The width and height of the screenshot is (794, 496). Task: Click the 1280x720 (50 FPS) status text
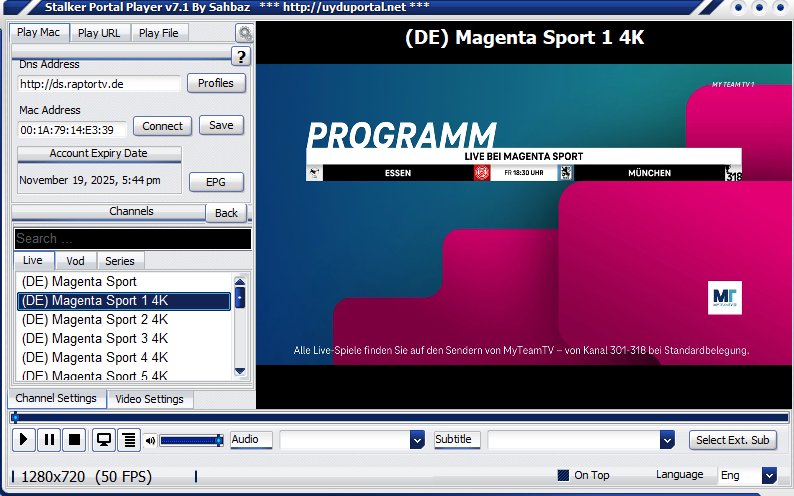(x=87, y=477)
